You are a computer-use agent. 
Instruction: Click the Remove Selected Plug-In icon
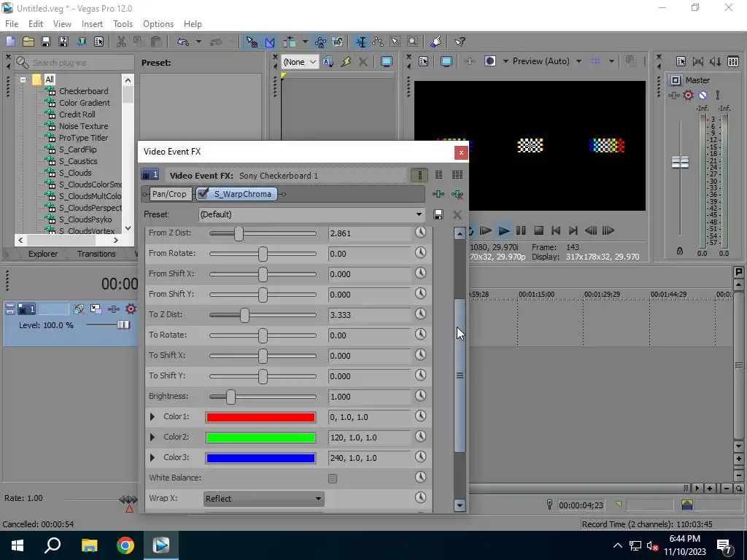click(x=457, y=194)
